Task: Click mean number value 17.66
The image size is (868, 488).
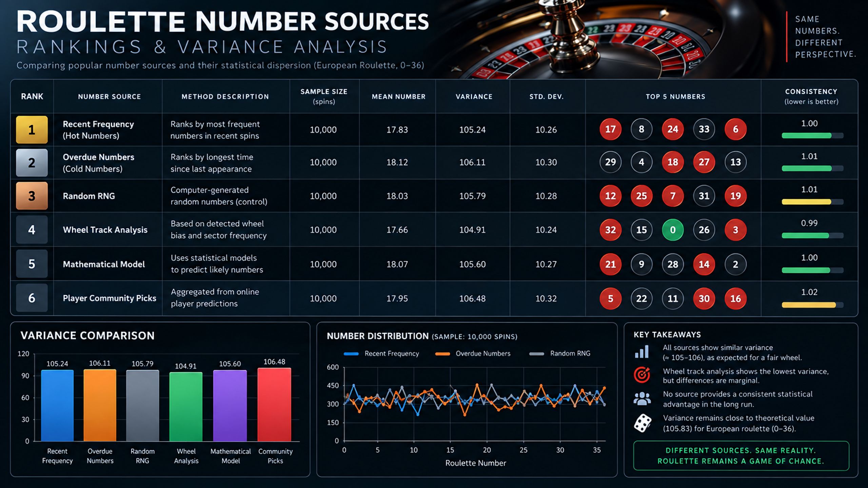Action: tap(397, 230)
